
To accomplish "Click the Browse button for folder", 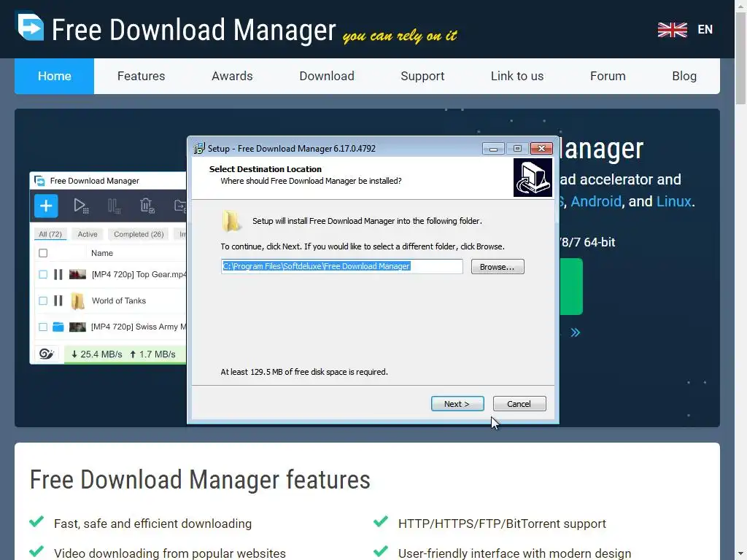I will [498, 267].
